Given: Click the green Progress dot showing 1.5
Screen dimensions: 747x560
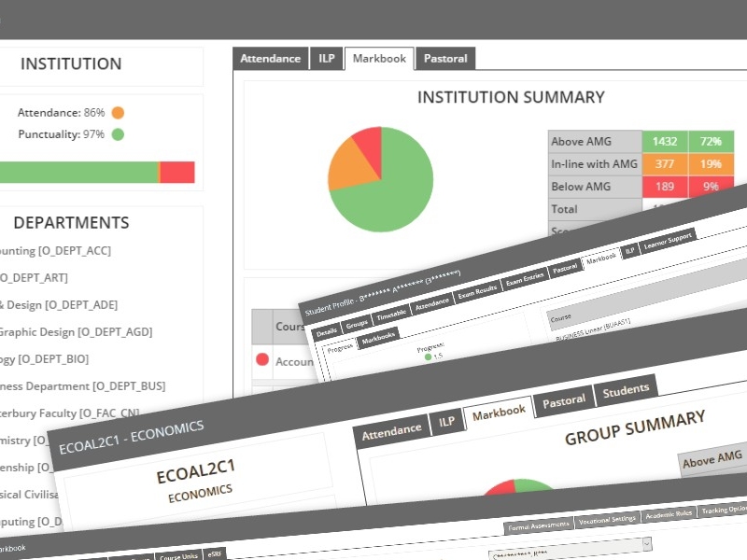Looking at the screenshot, I should (x=428, y=356).
